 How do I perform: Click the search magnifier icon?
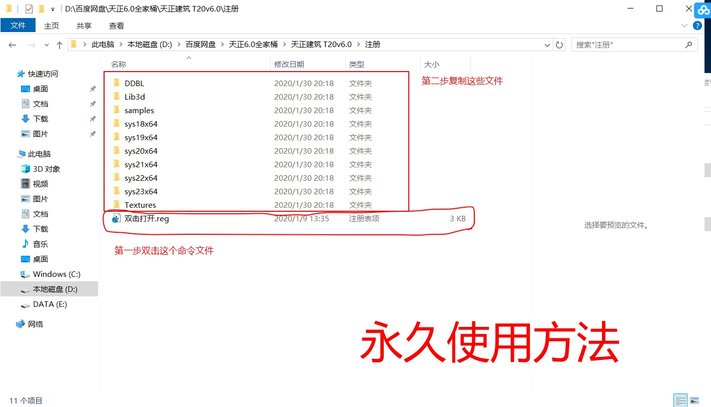tap(688, 44)
